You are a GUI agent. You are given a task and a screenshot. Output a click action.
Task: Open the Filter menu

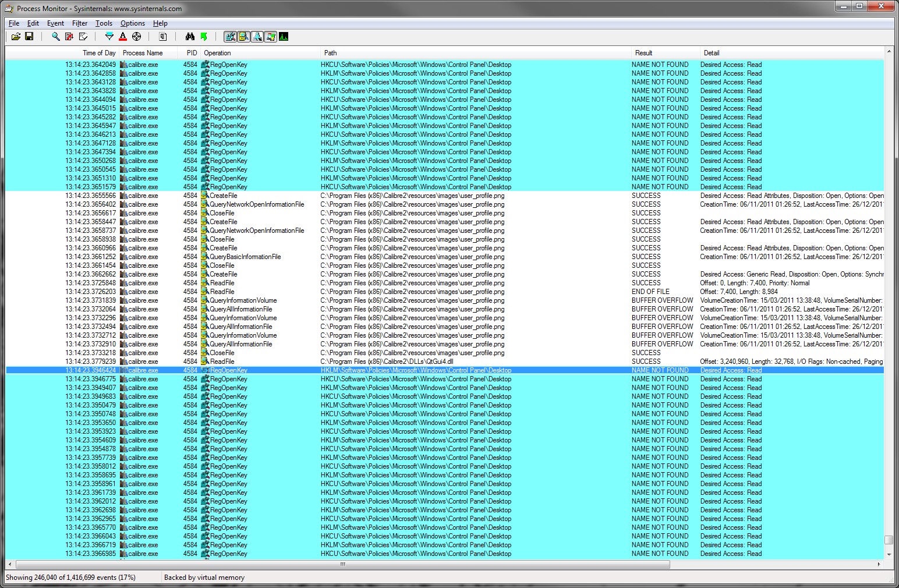pos(80,23)
